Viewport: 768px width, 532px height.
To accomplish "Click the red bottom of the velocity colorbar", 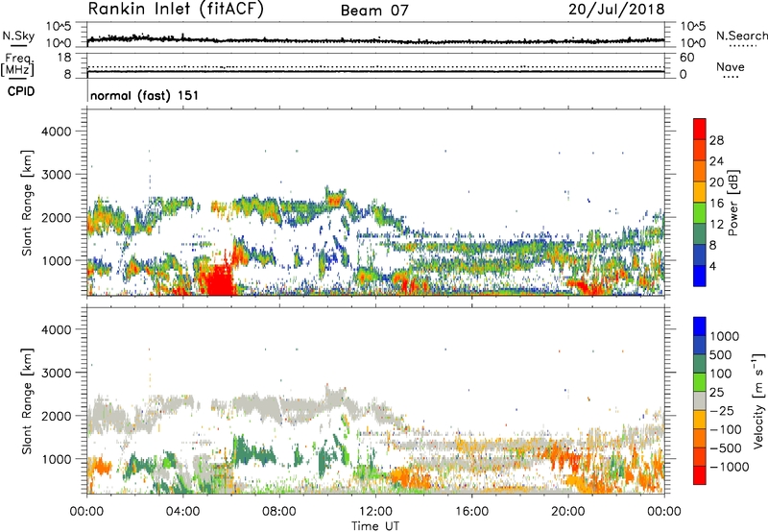I will pyautogui.click(x=700, y=475).
